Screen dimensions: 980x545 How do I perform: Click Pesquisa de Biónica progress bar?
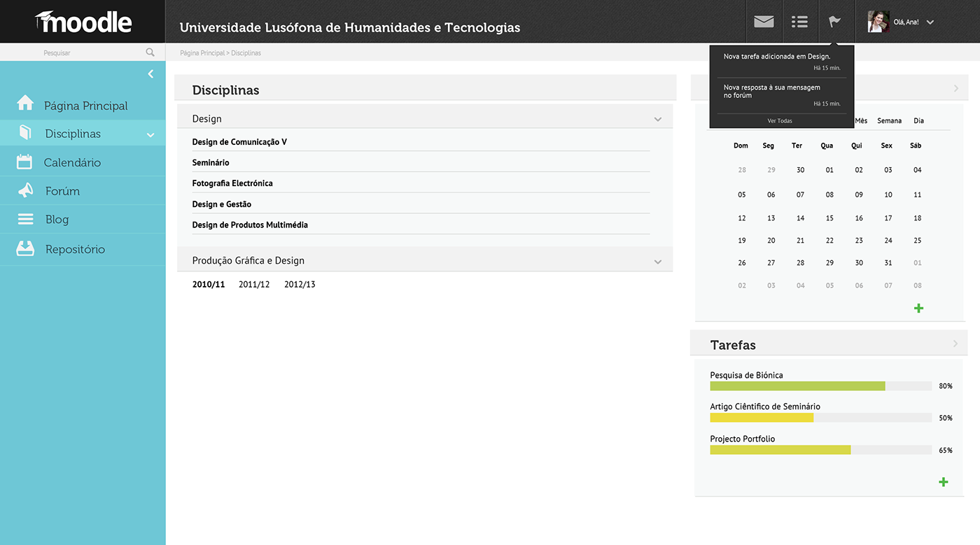click(821, 386)
